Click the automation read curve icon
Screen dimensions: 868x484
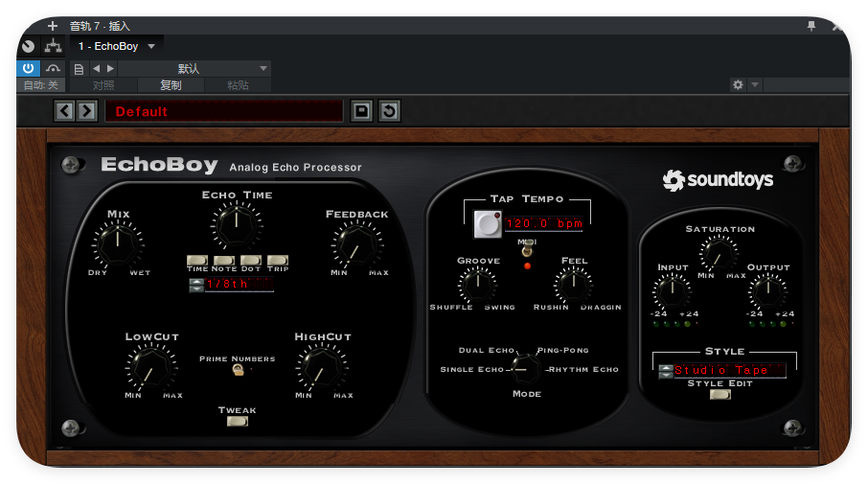pos(53,68)
